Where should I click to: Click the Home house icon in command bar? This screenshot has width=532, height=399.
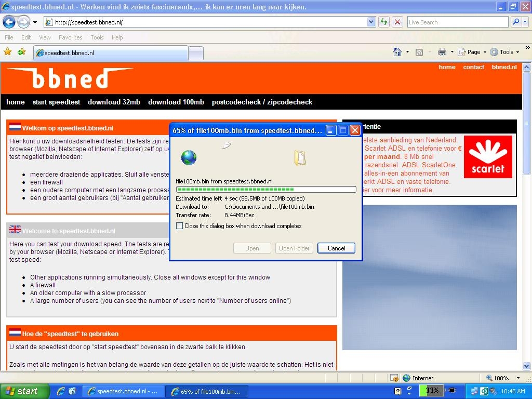coord(397,52)
